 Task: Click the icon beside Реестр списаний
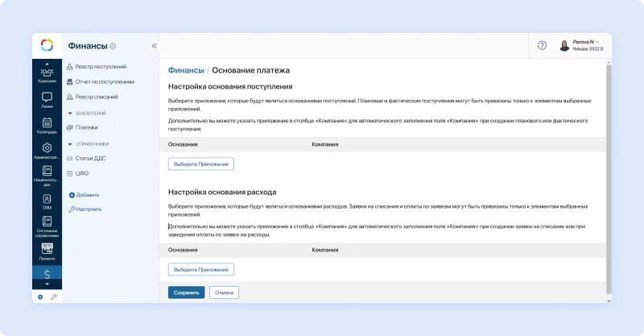(x=70, y=97)
